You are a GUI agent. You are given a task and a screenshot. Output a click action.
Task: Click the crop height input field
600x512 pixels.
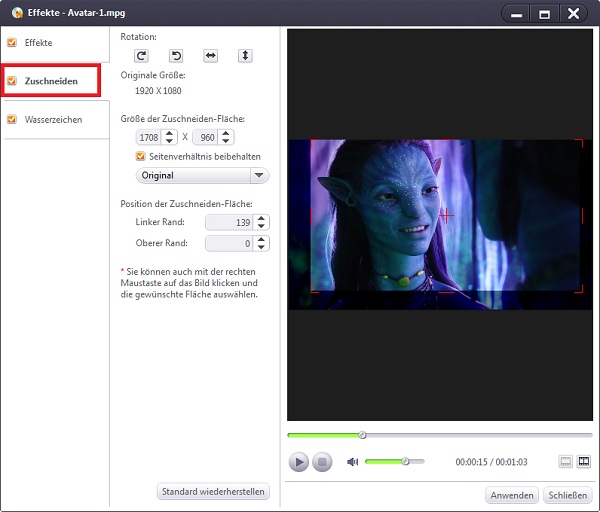(205, 137)
